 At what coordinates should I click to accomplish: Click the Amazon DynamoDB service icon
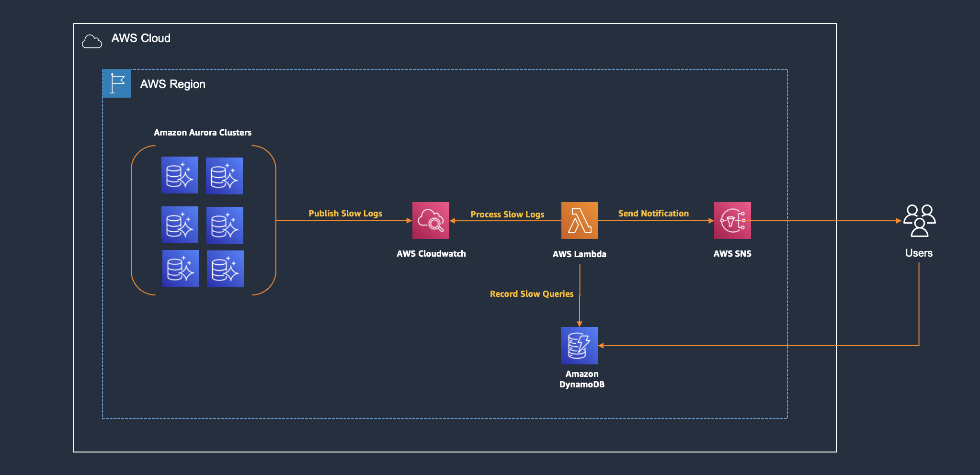pyautogui.click(x=579, y=346)
